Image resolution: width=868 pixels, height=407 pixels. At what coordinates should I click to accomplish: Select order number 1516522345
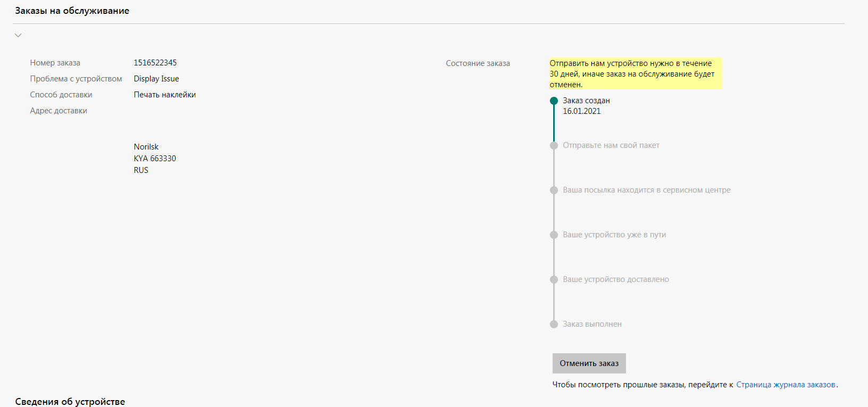pos(155,63)
